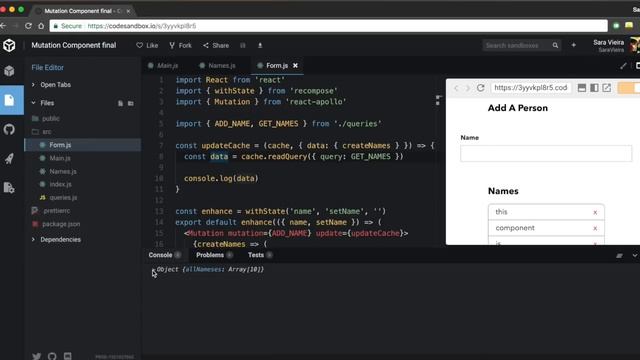Refresh the sandbox preview
This screenshot has height=360, width=640.
(481, 88)
